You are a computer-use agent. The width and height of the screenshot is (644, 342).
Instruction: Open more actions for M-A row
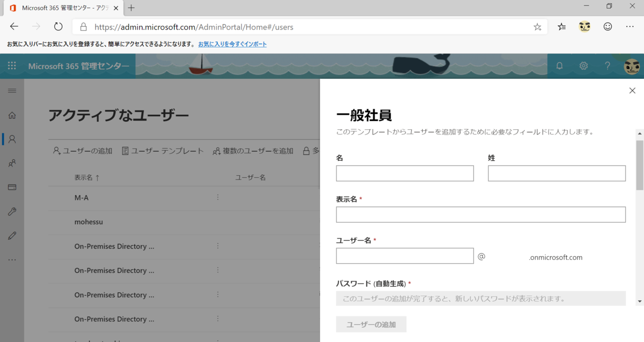pos(218,197)
